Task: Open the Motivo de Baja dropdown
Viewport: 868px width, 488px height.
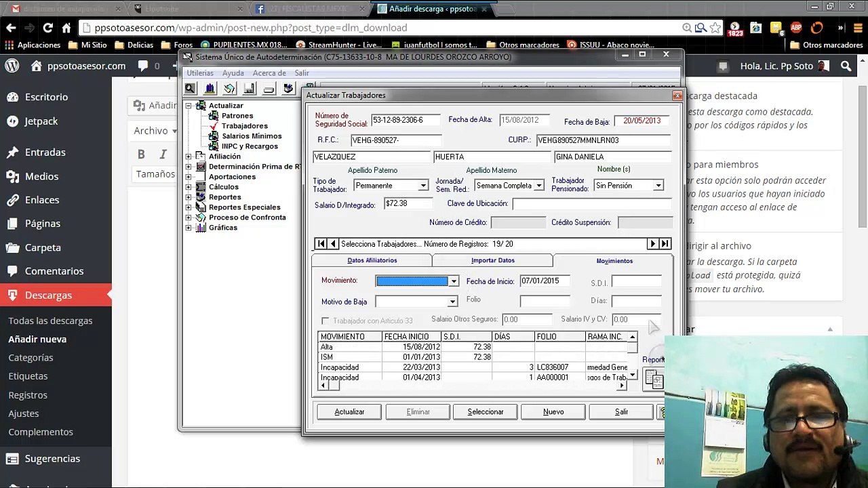Action: [x=452, y=302]
